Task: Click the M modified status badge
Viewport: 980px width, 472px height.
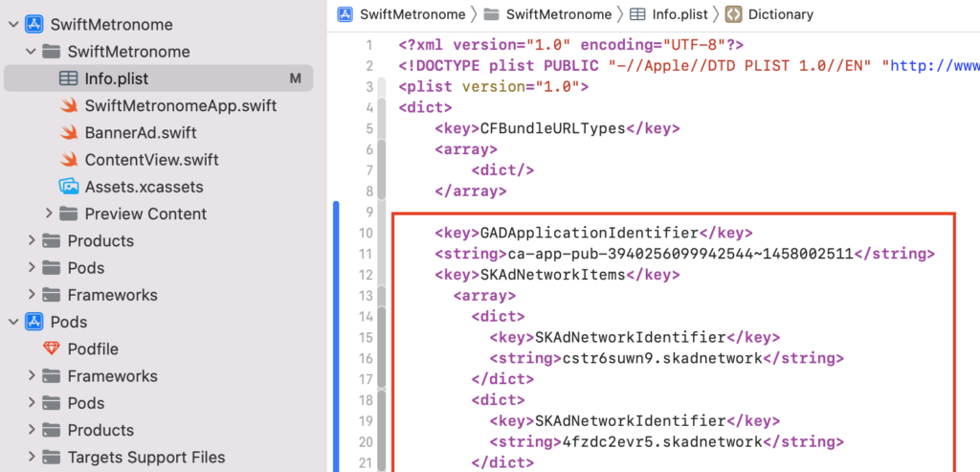Action: pyautogui.click(x=295, y=79)
